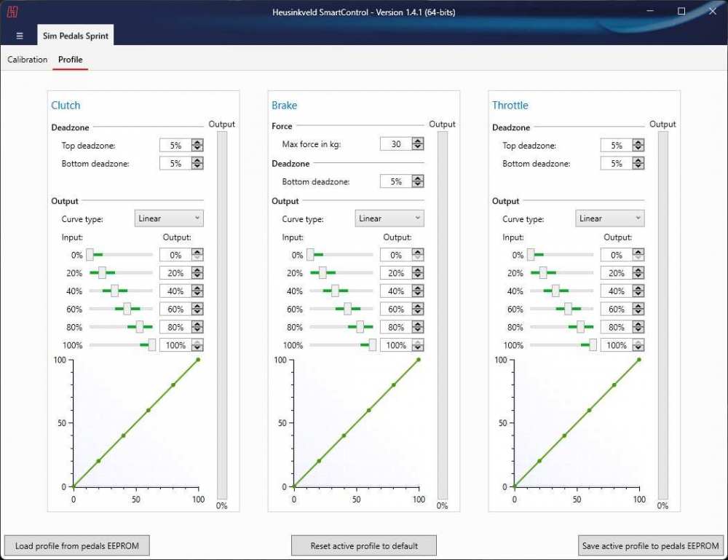Click the Clutch 60% output stepper
This screenshot has width=728, height=560.
[x=197, y=309]
